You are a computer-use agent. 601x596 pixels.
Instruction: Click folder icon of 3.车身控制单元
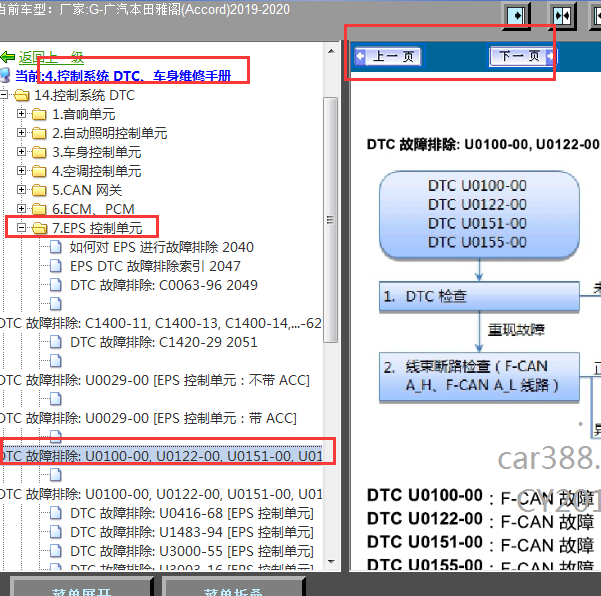tap(39, 152)
